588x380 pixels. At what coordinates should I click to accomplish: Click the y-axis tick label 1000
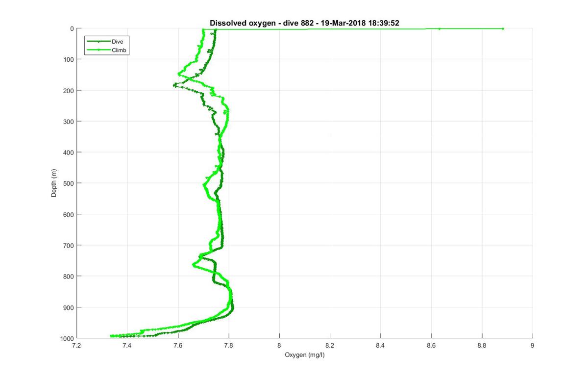pyautogui.click(x=68, y=338)
